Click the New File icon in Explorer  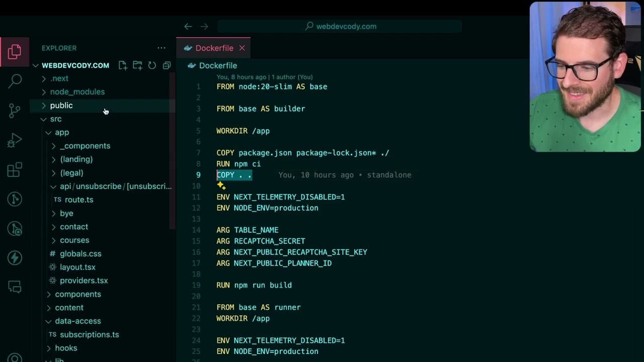pos(123,65)
